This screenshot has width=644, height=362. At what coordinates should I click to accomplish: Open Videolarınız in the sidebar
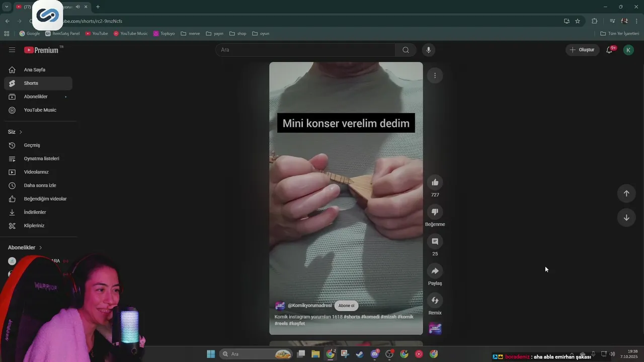point(38,172)
